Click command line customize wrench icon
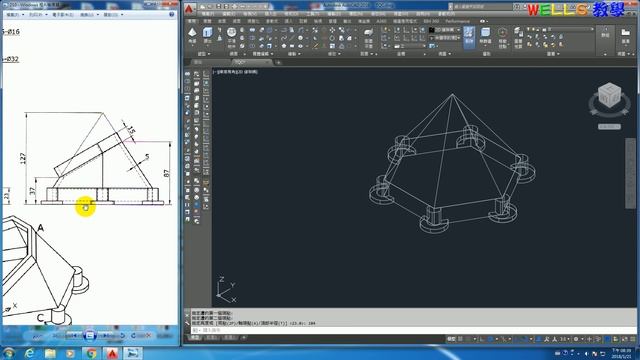 coord(187,323)
